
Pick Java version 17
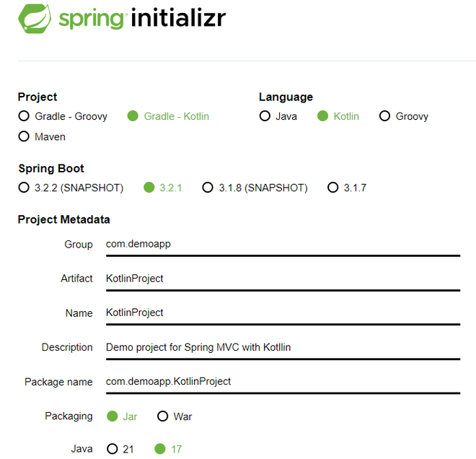click(160, 449)
